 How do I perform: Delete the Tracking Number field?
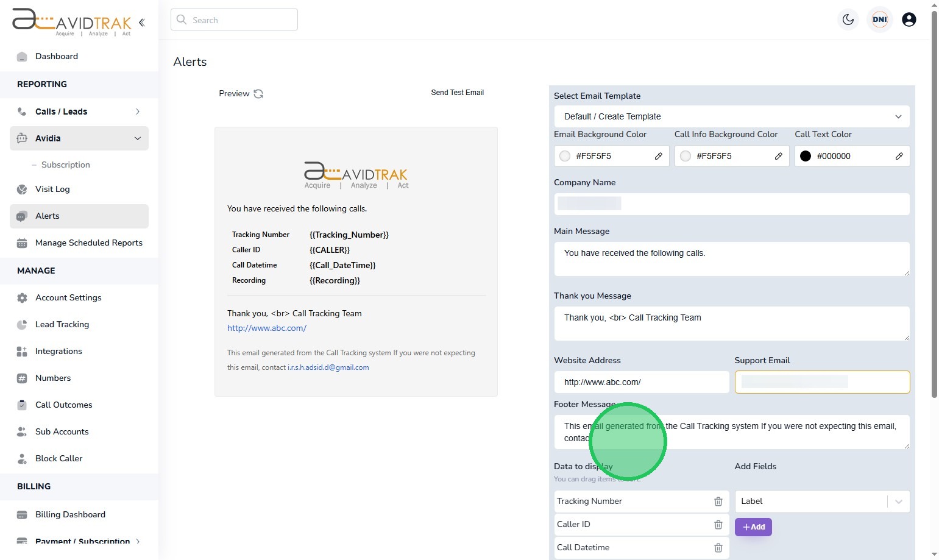[718, 502]
